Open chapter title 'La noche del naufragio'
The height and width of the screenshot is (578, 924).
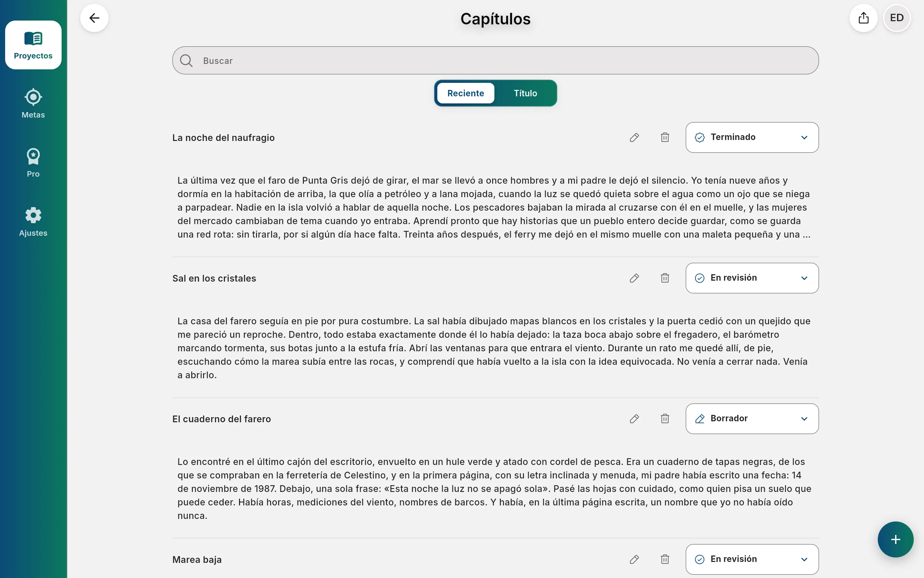(x=223, y=138)
